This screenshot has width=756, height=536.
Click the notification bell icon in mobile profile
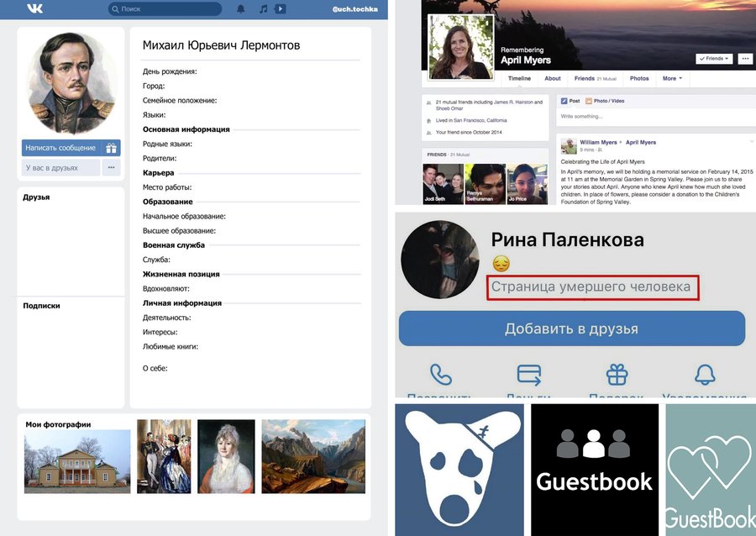(705, 375)
